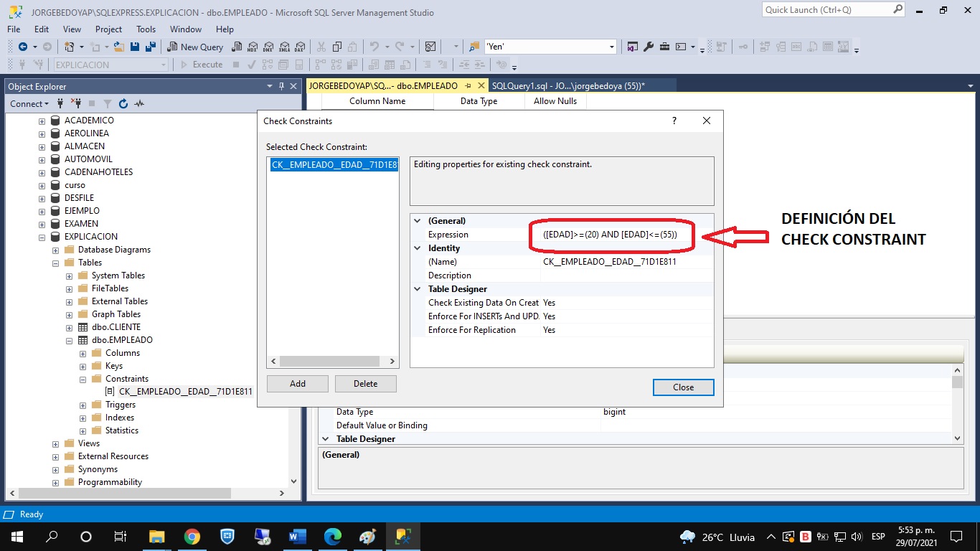Screen dimensions: 980x551
Task: Open Google Chrome from the taskbar
Action: (192, 536)
